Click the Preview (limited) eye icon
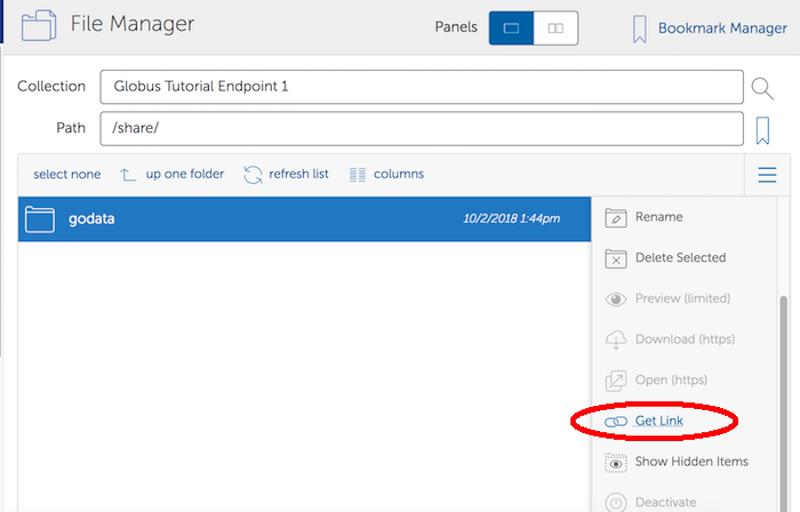The image size is (800, 512). coord(616,299)
